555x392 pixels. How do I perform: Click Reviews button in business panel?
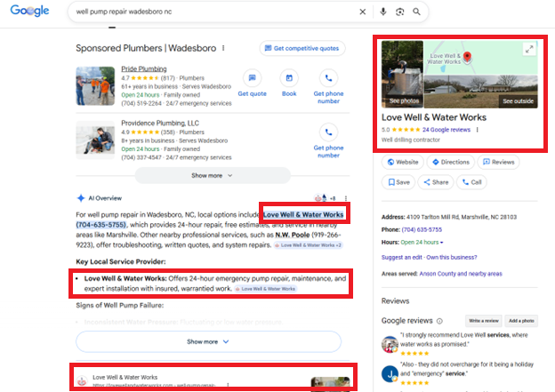[498, 162]
